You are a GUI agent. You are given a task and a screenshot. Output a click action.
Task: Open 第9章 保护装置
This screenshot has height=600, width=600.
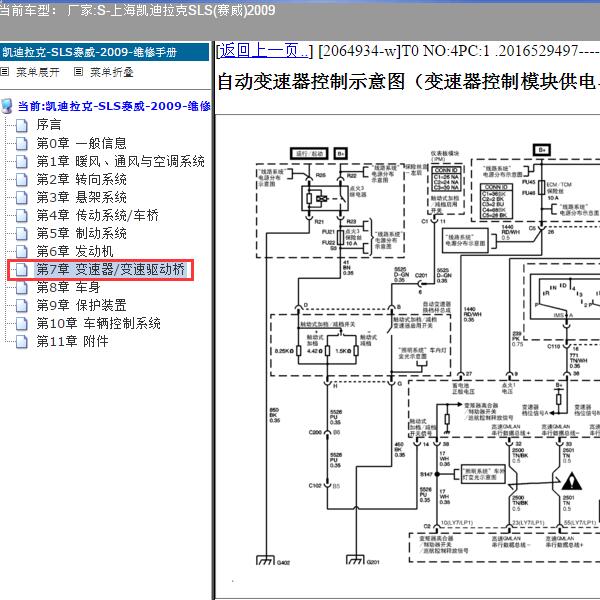[x=81, y=305]
